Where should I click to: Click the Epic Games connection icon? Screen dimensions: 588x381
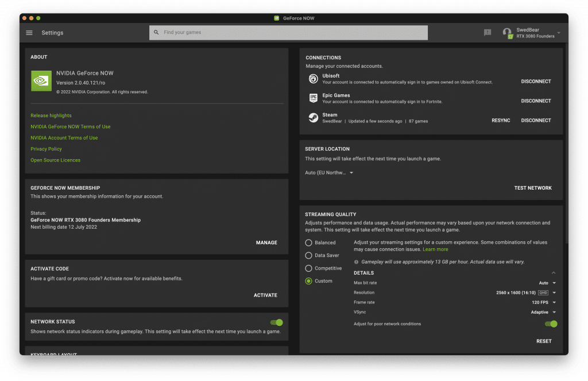313,98
